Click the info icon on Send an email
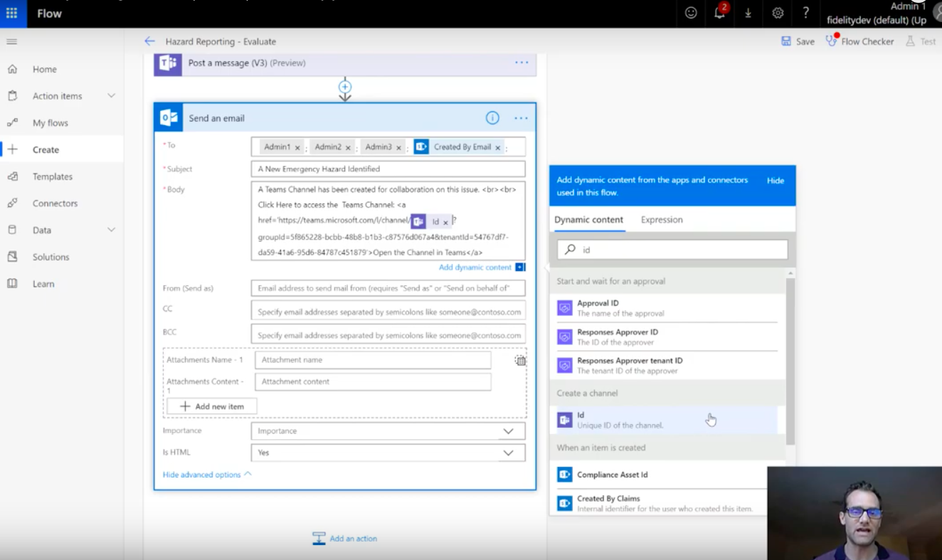The width and height of the screenshot is (942, 560). (492, 118)
